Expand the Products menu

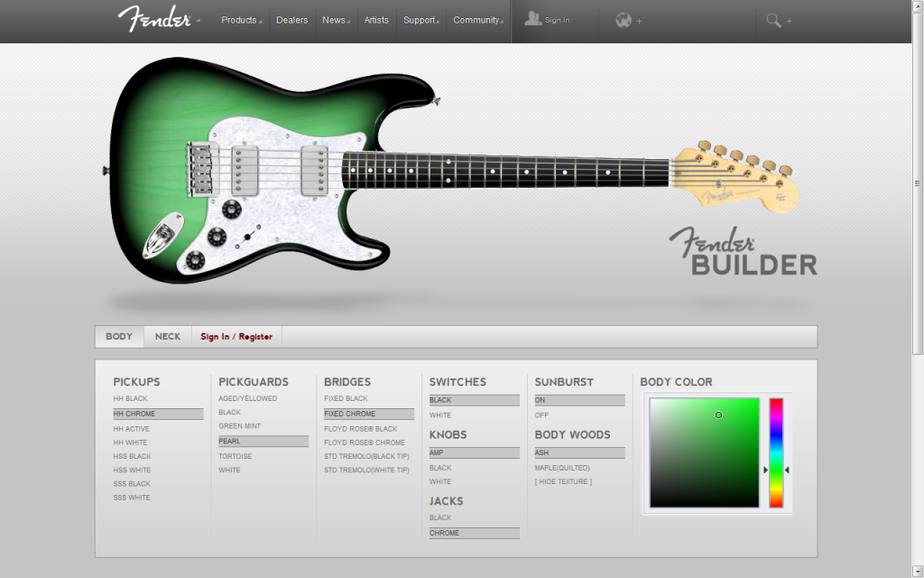pos(240,20)
